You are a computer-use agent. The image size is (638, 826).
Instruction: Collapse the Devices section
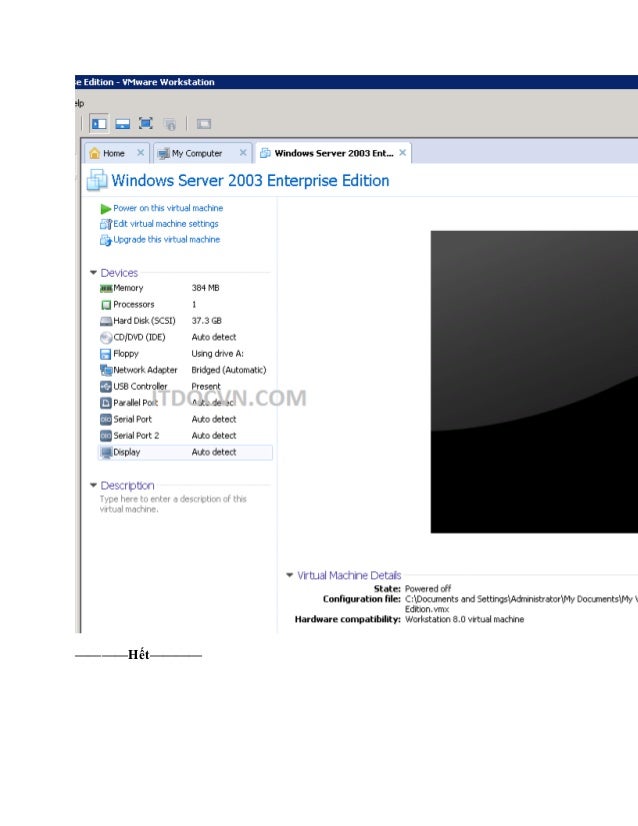93,272
